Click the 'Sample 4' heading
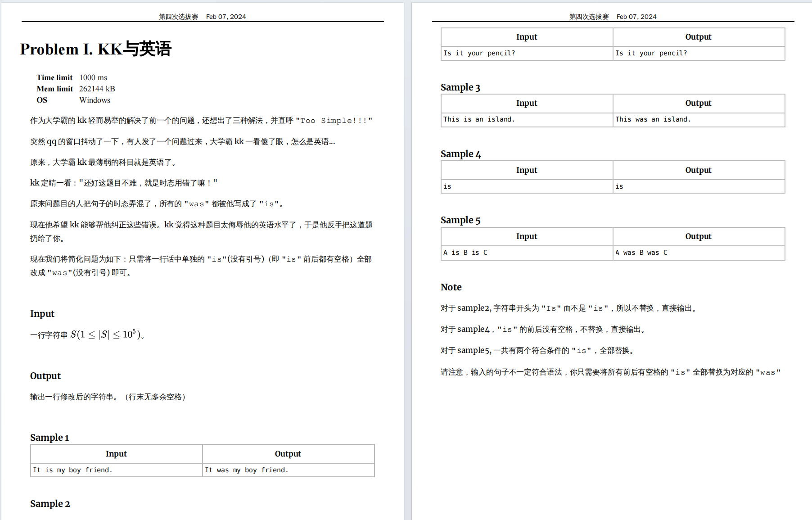 pyautogui.click(x=461, y=154)
